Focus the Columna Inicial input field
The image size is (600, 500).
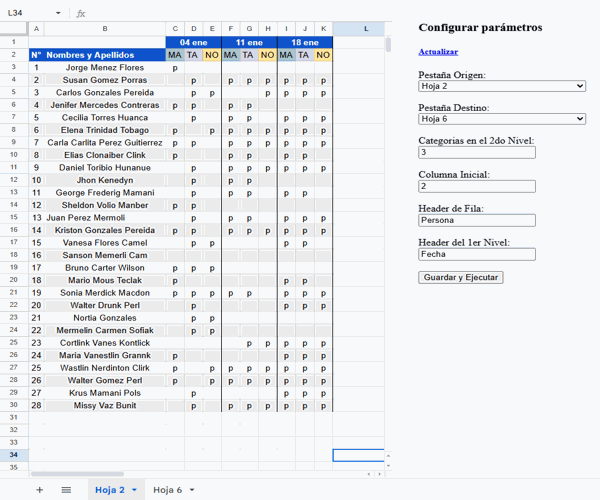tap(477, 186)
